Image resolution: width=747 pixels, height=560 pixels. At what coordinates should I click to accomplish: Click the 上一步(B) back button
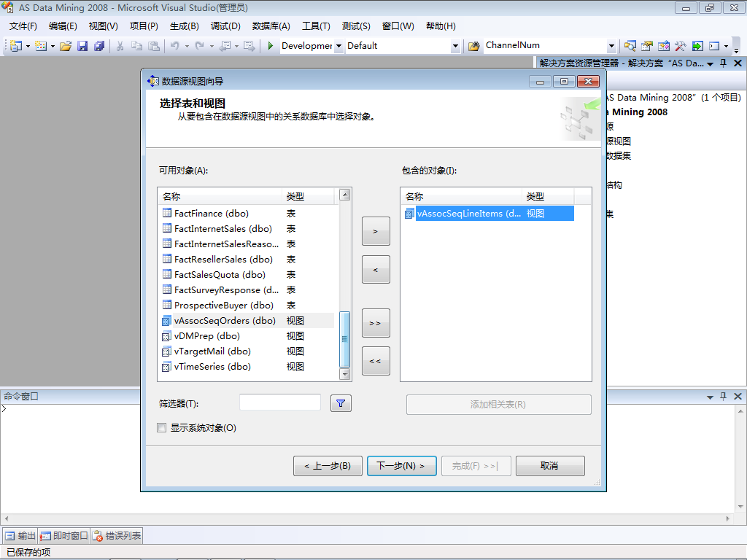pos(328,466)
